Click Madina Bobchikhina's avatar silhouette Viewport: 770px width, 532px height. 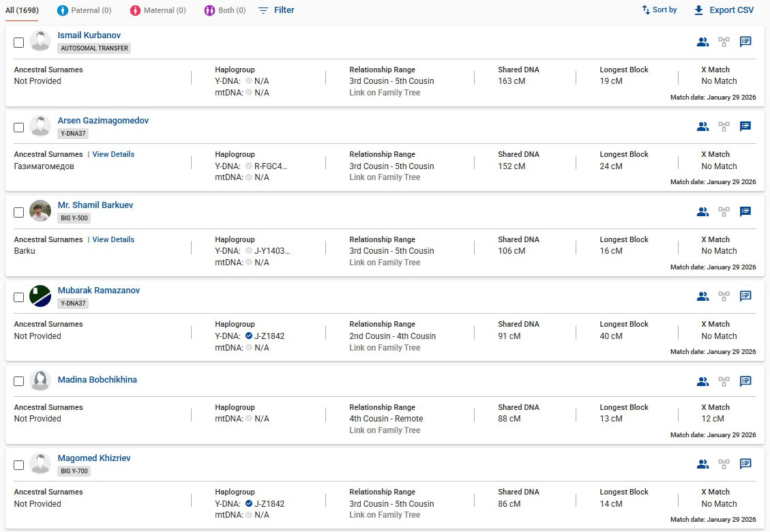(40, 381)
